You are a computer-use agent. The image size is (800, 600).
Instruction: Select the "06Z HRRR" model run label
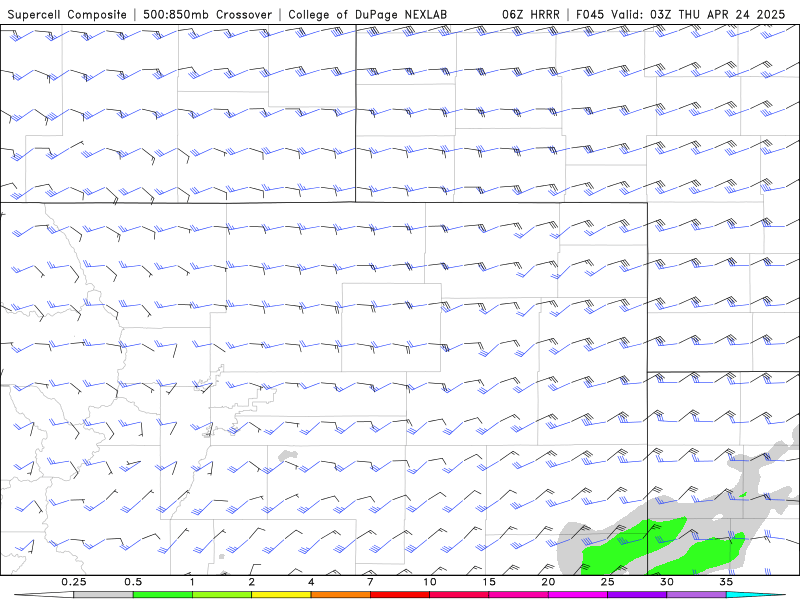[531, 15]
